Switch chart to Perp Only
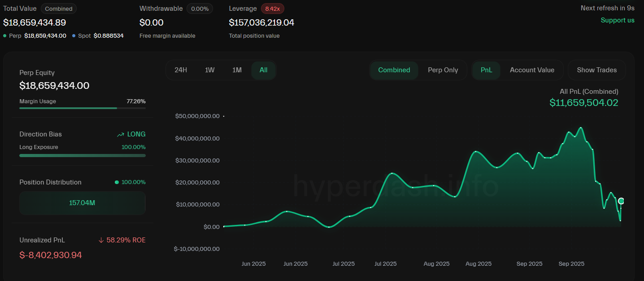Screen dimensions: 644x281 pyautogui.click(x=443, y=70)
